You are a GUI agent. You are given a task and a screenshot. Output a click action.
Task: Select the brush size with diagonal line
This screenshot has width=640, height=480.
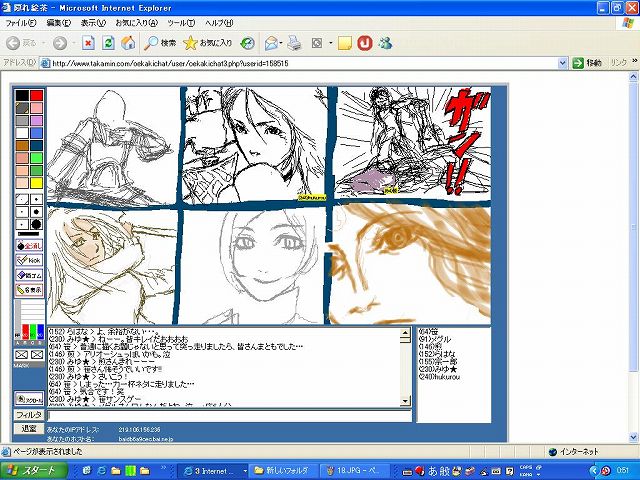(x=22, y=200)
